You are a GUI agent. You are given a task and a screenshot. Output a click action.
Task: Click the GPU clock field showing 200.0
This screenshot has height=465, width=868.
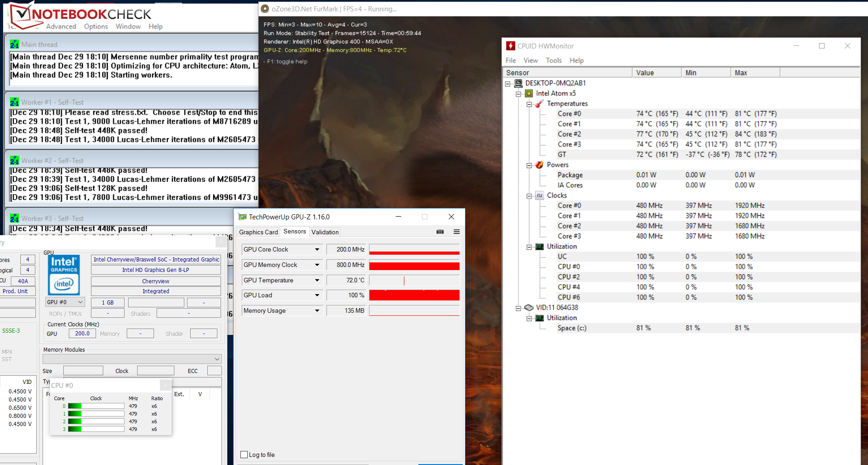click(82, 333)
